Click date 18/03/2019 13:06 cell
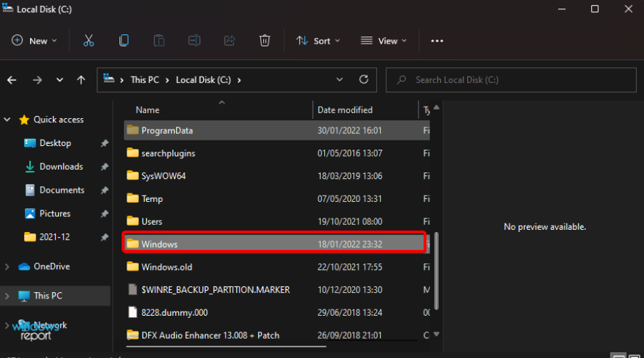 click(x=349, y=175)
